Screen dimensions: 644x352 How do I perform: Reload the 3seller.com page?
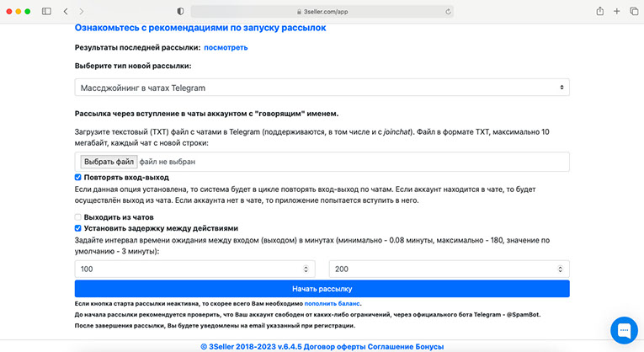point(448,11)
